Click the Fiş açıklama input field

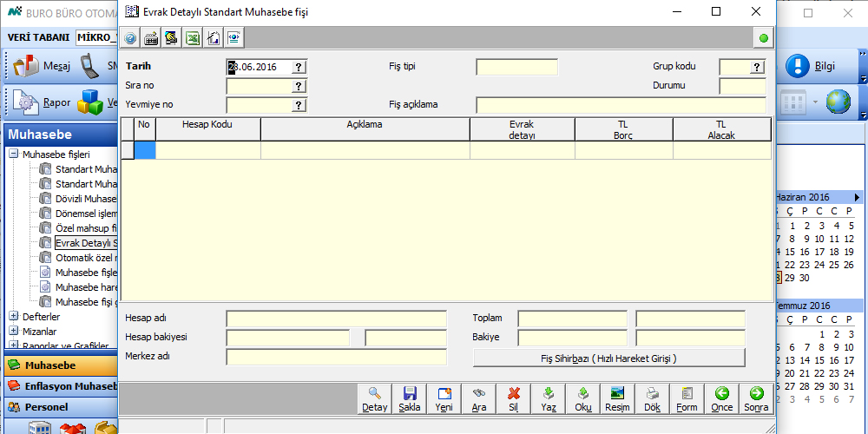[621, 105]
